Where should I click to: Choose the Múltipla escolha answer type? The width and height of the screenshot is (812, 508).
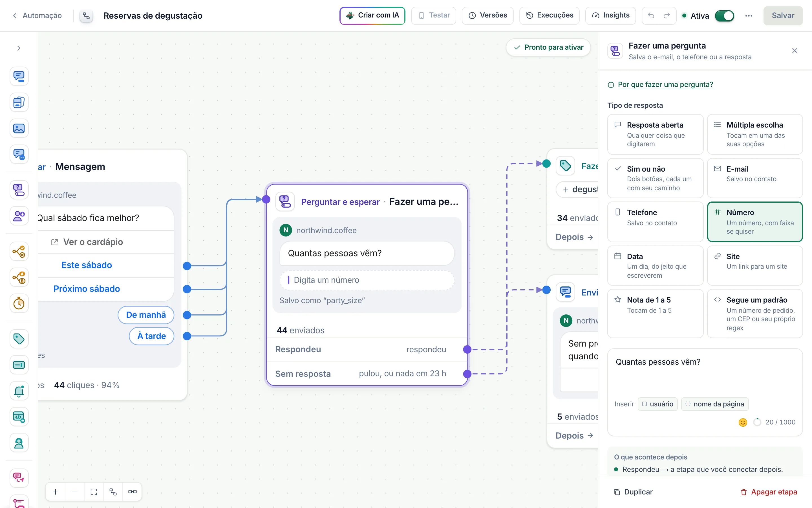point(754,134)
